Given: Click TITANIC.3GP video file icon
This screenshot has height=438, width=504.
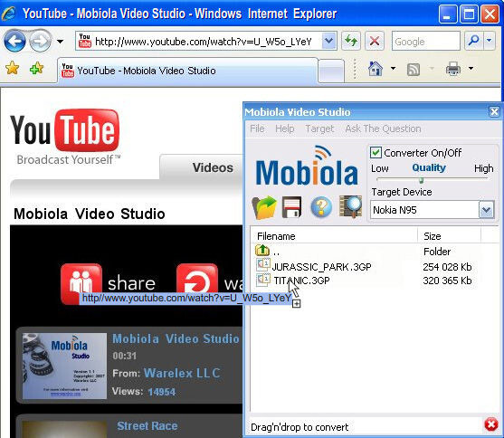Looking at the screenshot, I should click(263, 280).
